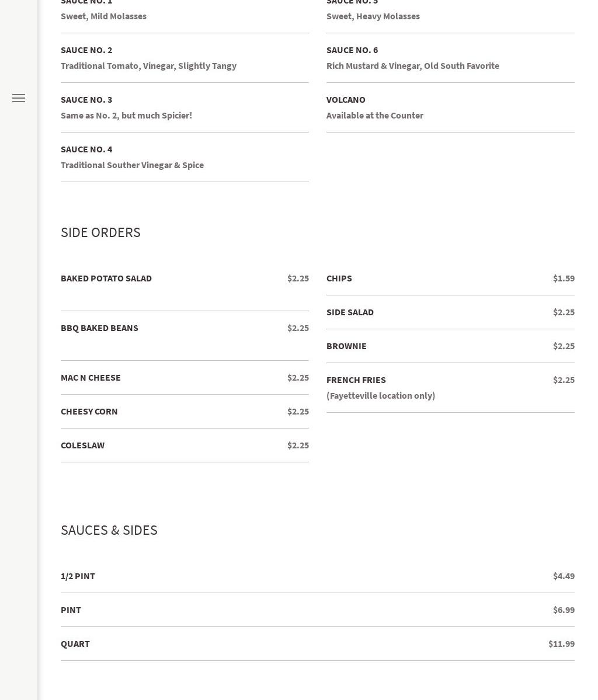Select the Baked Potato Salad item
This screenshot has height=700, width=598.
pos(106,278)
